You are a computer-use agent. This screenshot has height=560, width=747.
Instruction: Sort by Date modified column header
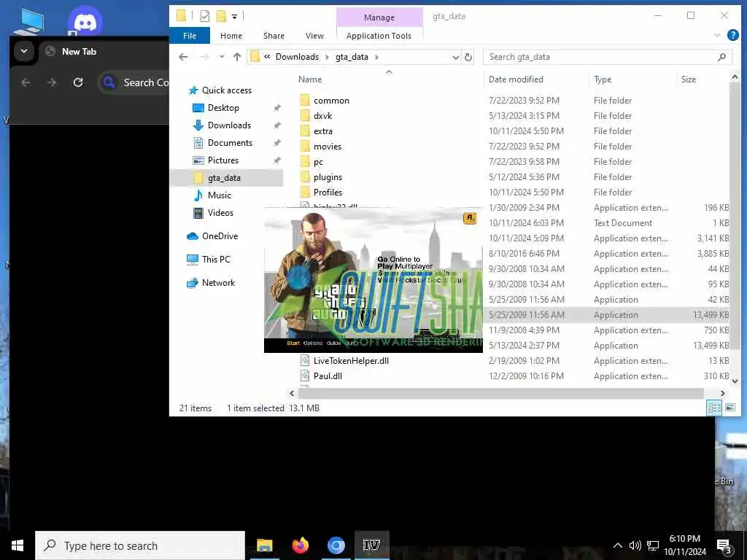pos(516,79)
